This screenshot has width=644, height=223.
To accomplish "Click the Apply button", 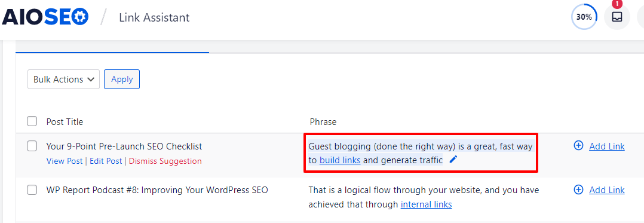I will click(122, 80).
